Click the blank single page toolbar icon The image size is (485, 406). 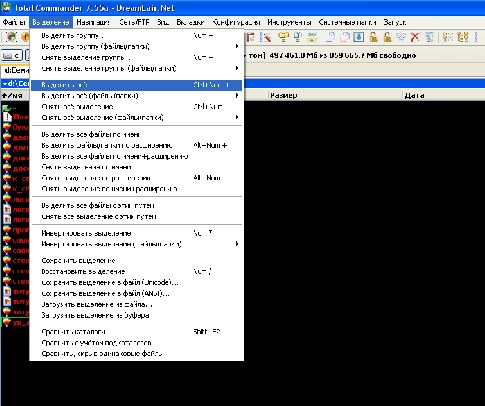[x=330, y=37]
